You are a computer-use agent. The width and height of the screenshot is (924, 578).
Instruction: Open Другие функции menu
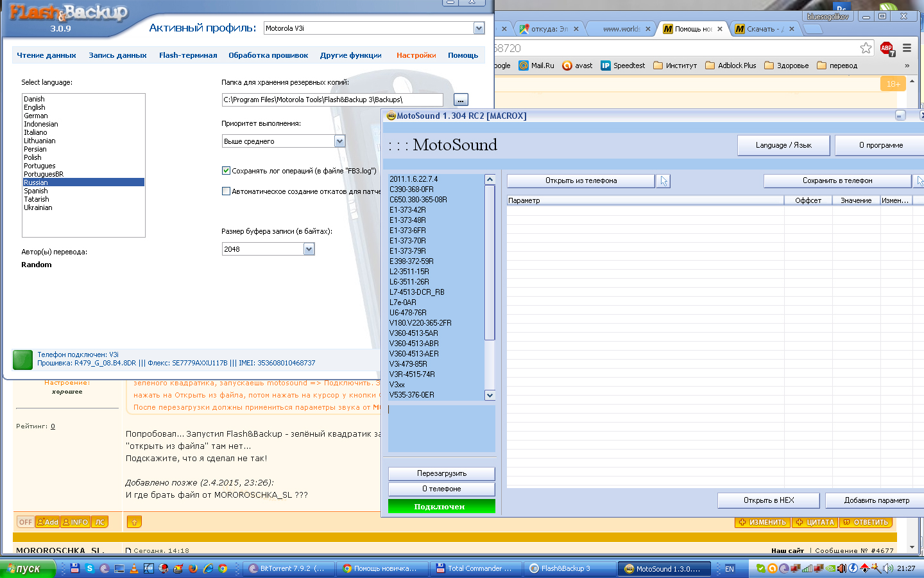point(351,55)
